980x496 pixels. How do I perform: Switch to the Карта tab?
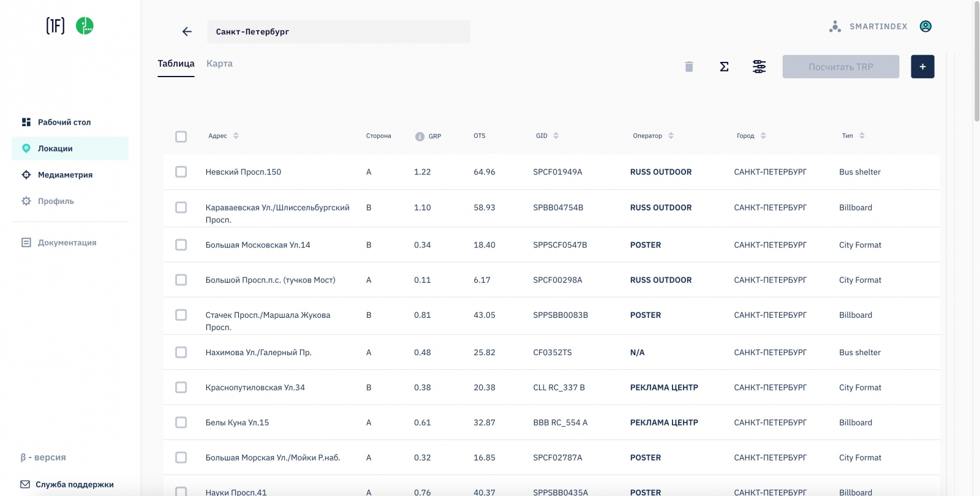point(219,64)
